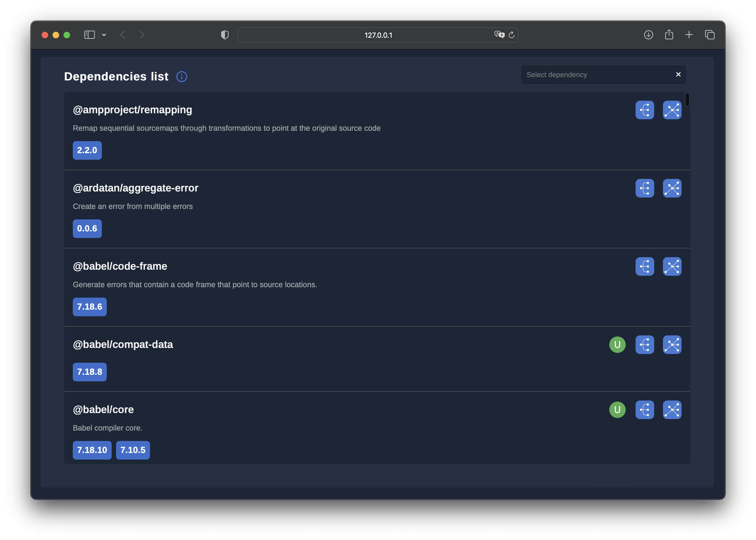Viewport: 756px width, 540px height.
Task: Click the Share icon in the toolbar
Action: pyautogui.click(x=669, y=34)
